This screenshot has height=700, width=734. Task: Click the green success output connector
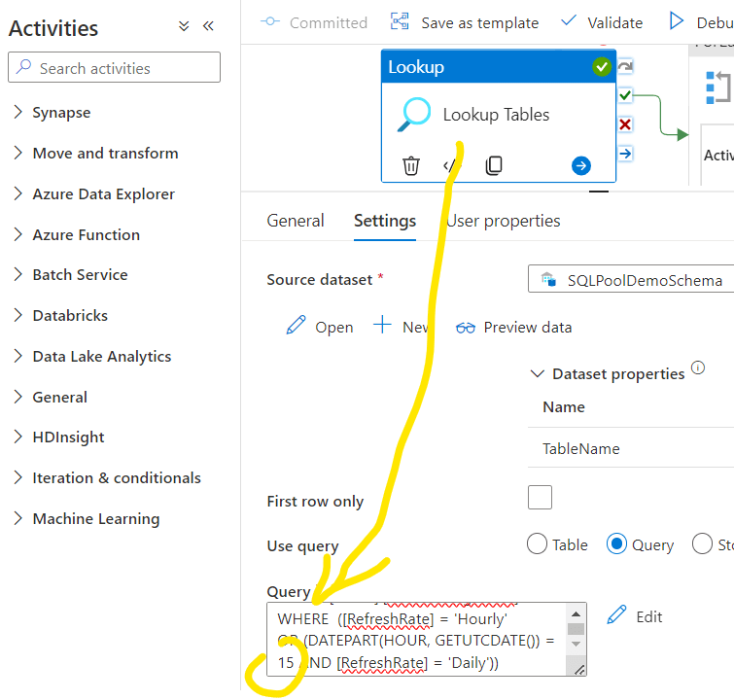pyautogui.click(x=625, y=95)
